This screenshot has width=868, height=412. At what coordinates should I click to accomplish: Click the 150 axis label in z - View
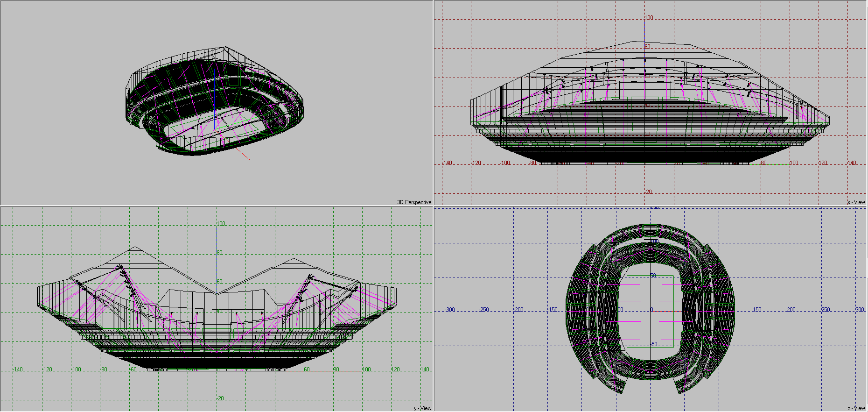[x=757, y=310]
